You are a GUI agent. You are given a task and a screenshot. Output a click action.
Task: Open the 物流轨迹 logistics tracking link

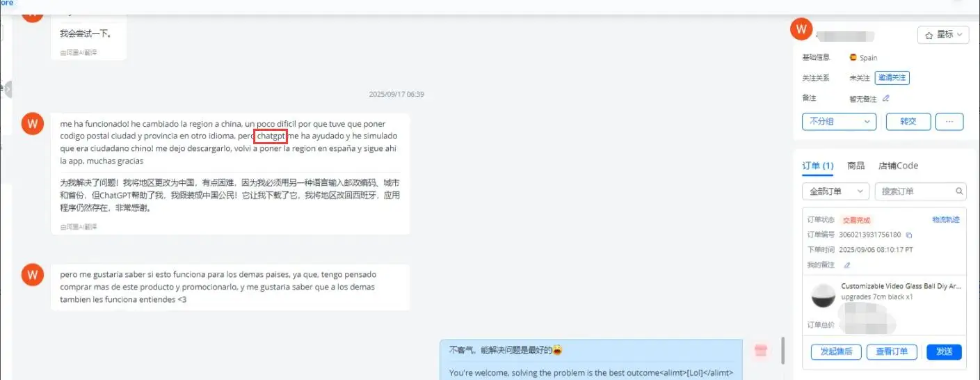946,220
